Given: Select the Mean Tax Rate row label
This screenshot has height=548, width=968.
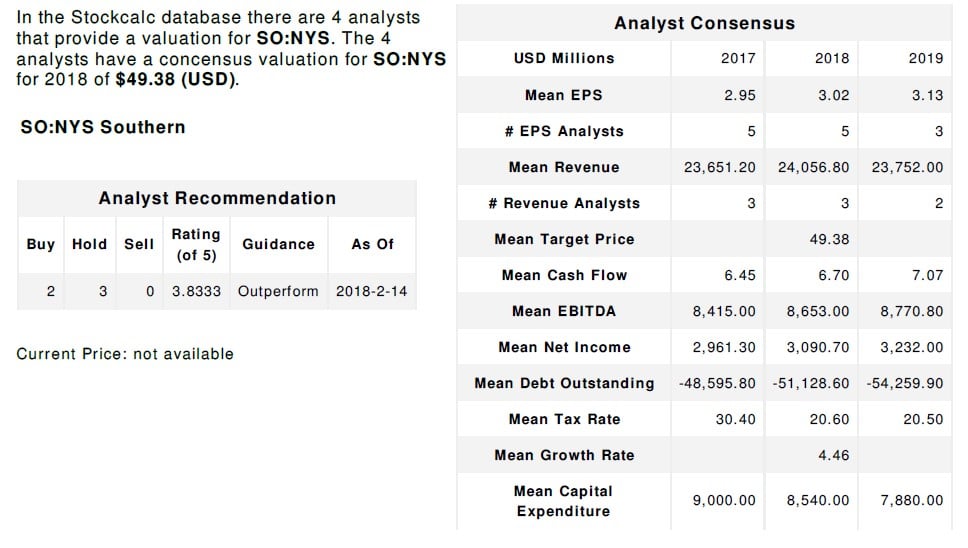Looking at the screenshot, I should (x=564, y=419).
